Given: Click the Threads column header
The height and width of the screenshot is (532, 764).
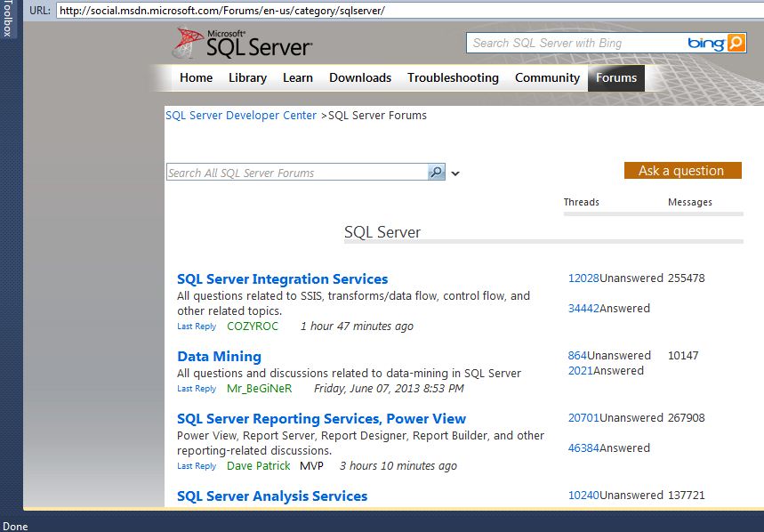Looking at the screenshot, I should (582, 202).
